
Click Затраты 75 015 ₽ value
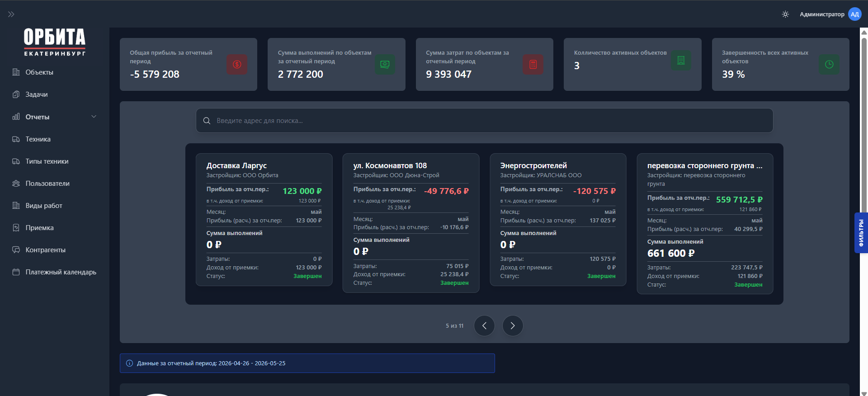pyautogui.click(x=457, y=266)
